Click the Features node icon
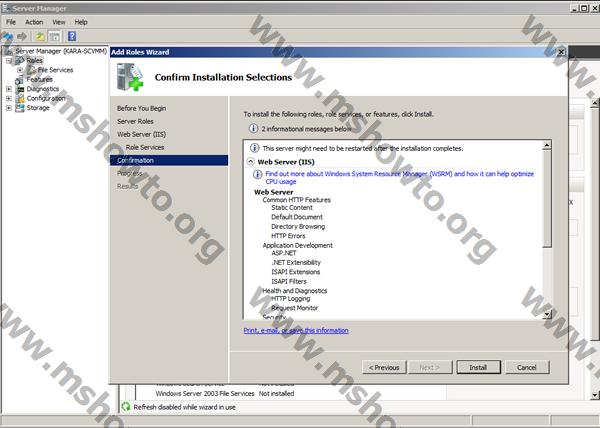This screenshot has width=600, height=428. (x=20, y=80)
